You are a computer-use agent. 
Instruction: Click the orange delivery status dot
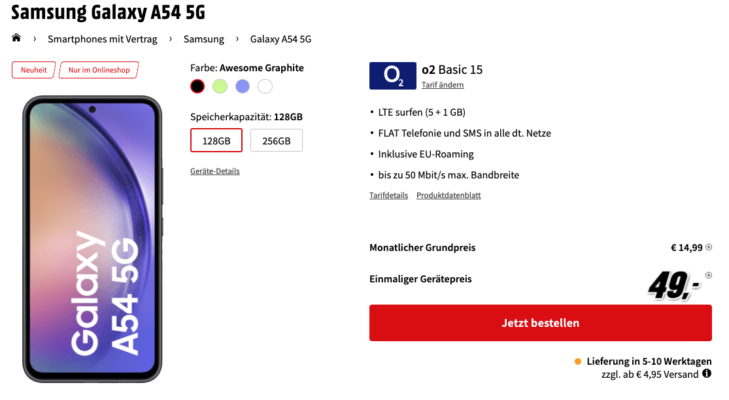click(x=577, y=361)
